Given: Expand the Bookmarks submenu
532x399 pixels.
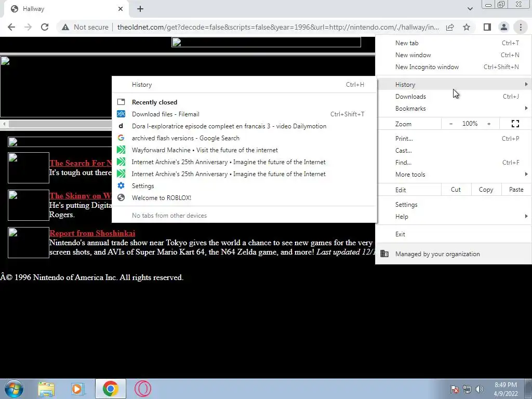Looking at the screenshot, I should click(453, 108).
